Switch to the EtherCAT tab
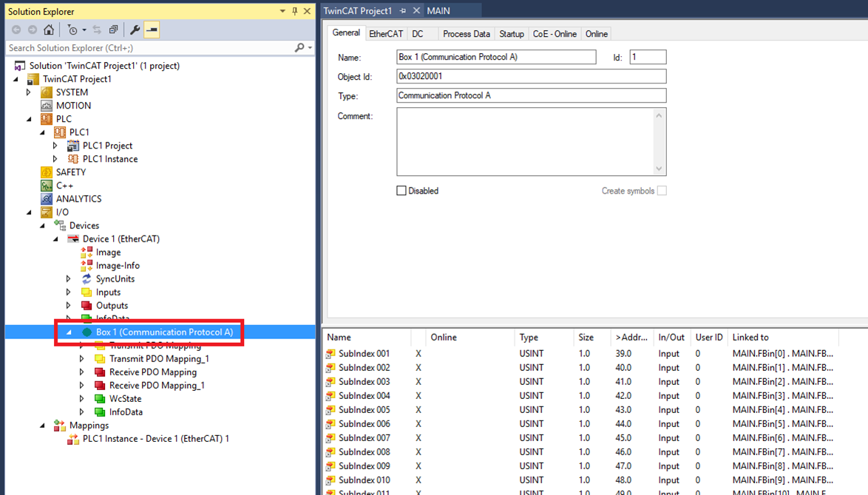 point(386,34)
